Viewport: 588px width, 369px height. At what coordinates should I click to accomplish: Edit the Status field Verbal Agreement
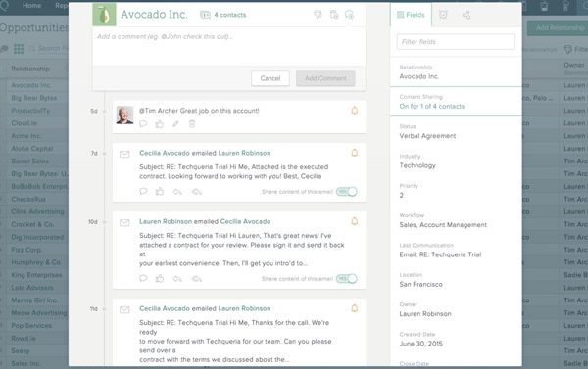pyautogui.click(x=427, y=136)
